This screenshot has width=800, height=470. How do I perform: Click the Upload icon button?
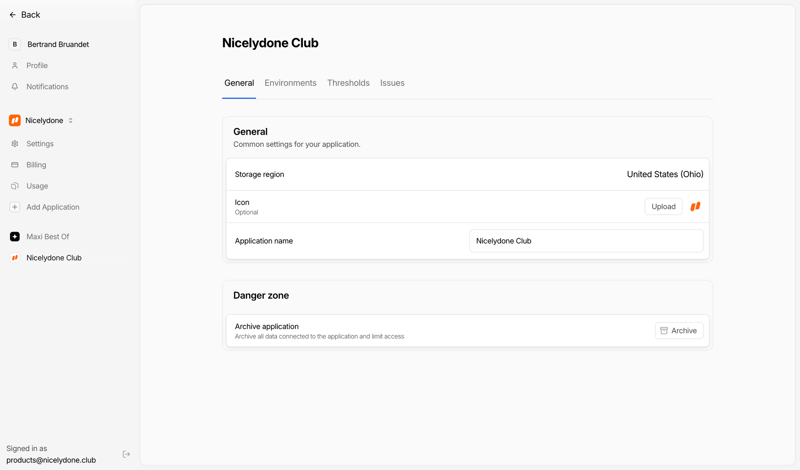point(663,207)
